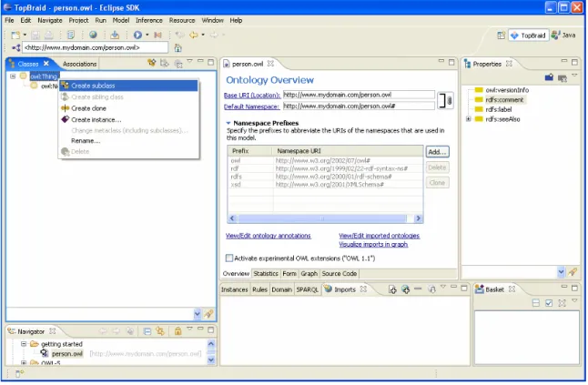Open the dropdown arrow next to New icon
The image size is (588, 385).
25,35
